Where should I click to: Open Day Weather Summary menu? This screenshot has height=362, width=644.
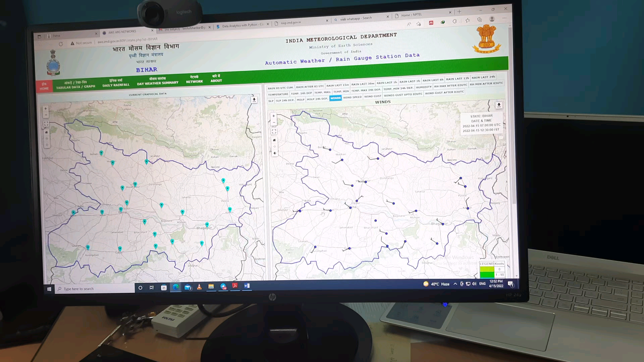coord(158,81)
